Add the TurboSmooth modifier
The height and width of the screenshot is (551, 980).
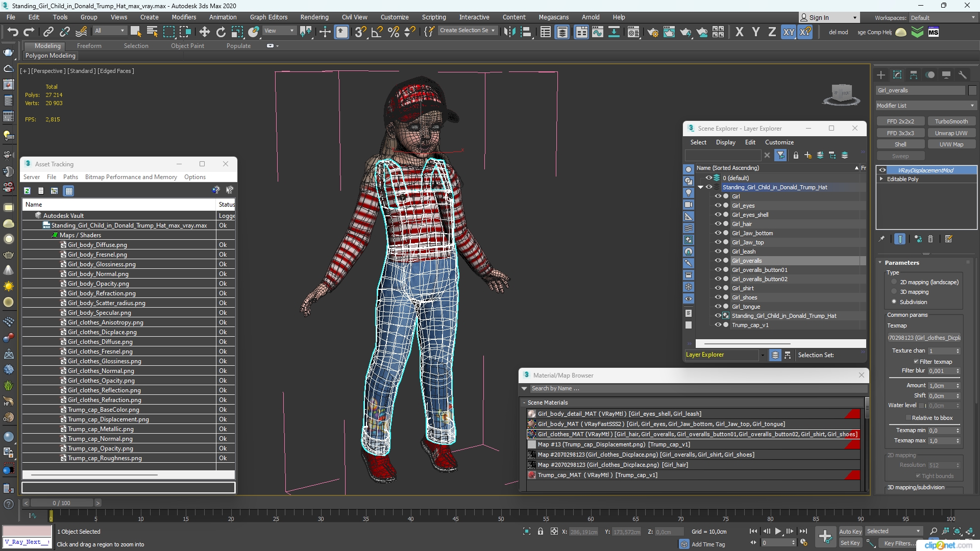951,121
